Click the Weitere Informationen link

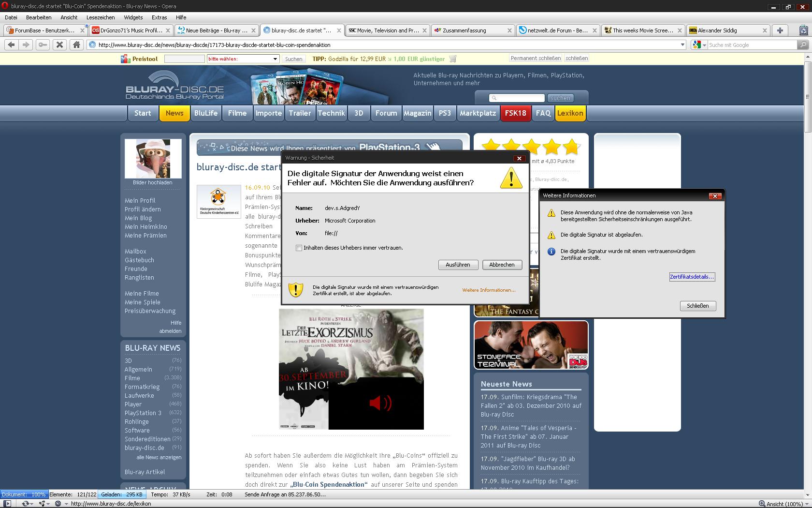[489, 290]
